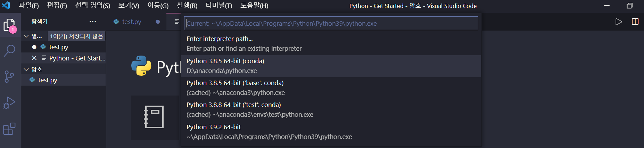This screenshot has height=148, width=644.
Task: Run Python file with play icon
Action: [619, 22]
